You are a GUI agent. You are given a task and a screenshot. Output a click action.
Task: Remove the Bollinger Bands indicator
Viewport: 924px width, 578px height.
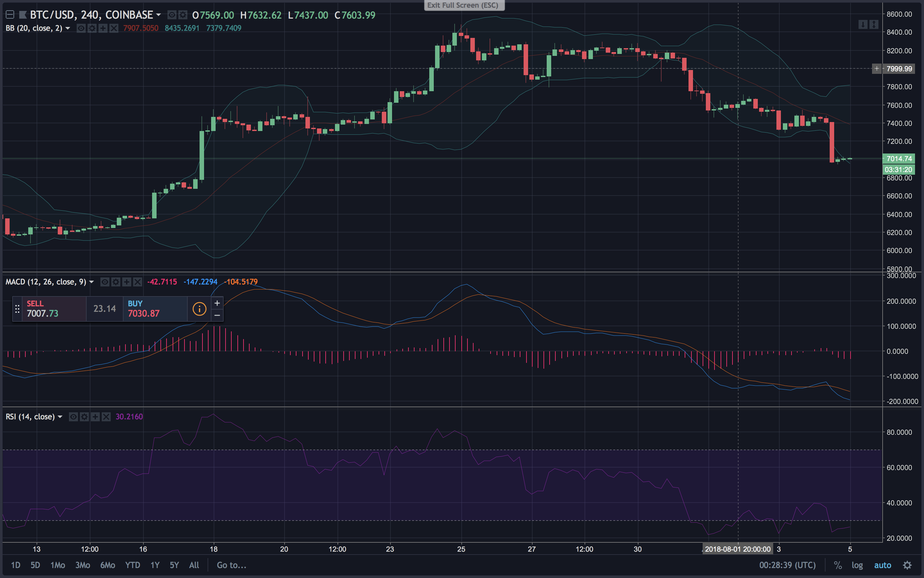[114, 28]
